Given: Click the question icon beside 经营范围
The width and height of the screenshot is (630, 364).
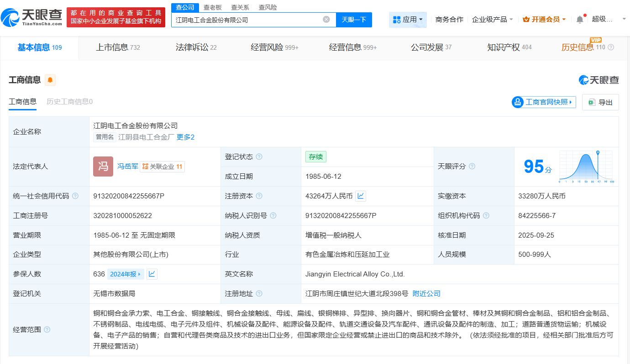Looking at the screenshot, I should pyautogui.click(x=47, y=330).
